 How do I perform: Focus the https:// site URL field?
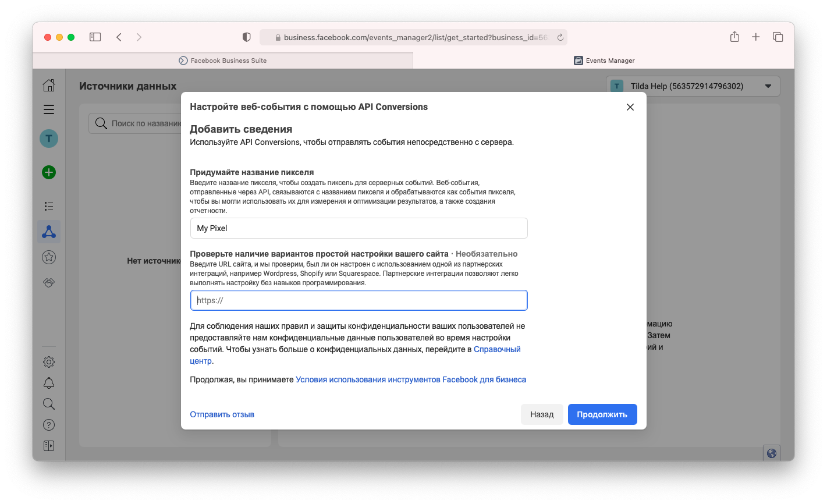click(x=359, y=300)
